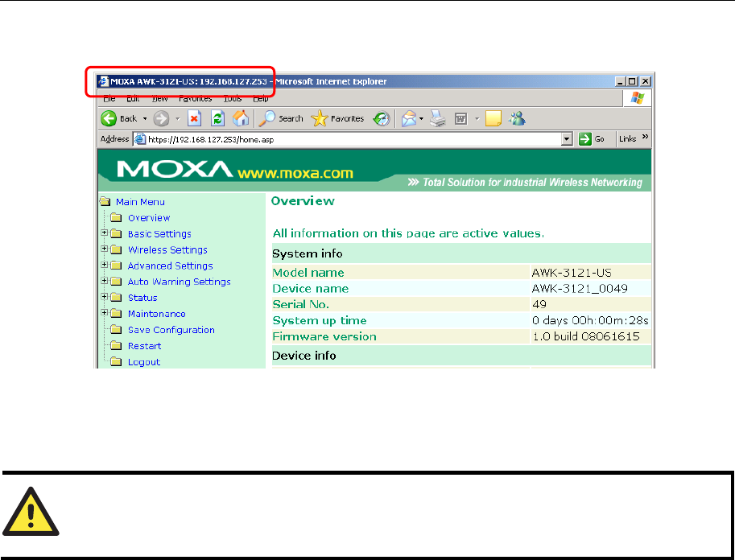Viewport: 735px width, 560px height.
Task: Click the Restart link
Action: 144,346
